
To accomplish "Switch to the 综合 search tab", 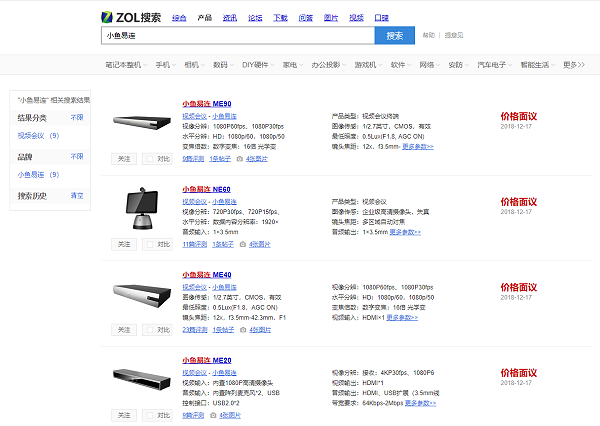I will point(179,18).
